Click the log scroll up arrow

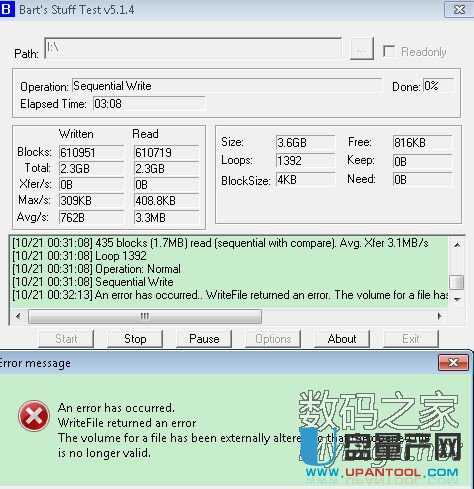[x=457, y=245]
